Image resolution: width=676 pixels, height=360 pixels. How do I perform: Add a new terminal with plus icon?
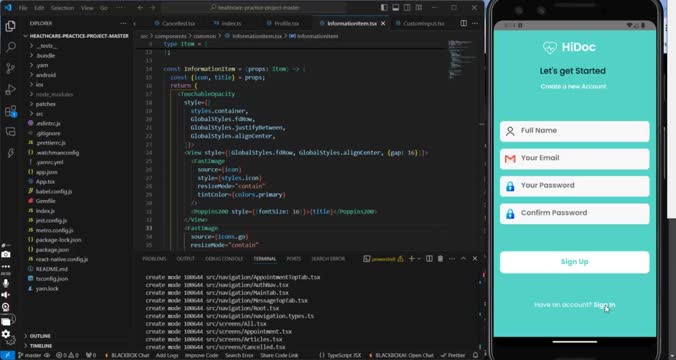click(411, 259)
